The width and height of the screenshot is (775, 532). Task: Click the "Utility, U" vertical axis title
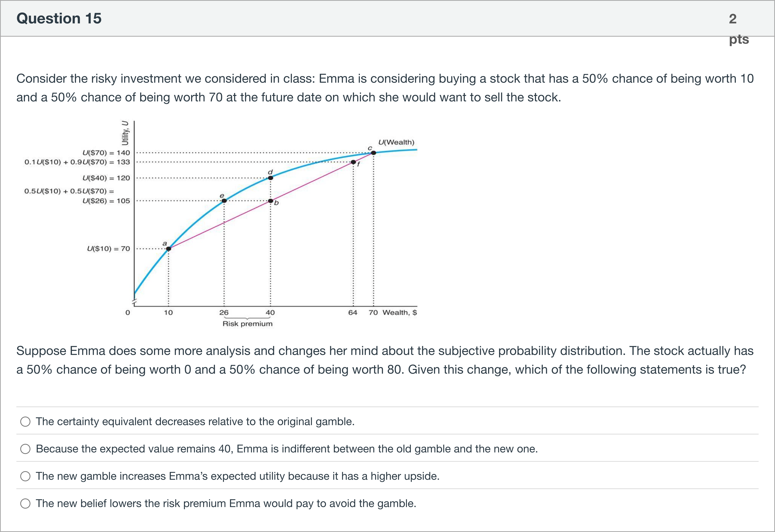click(x=125, y=133)
